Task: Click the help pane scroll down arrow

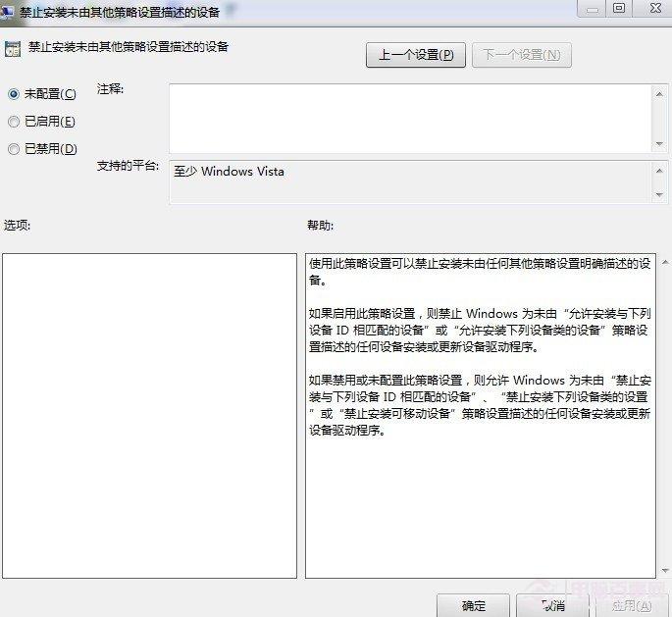Action: (x=665, y=570)
